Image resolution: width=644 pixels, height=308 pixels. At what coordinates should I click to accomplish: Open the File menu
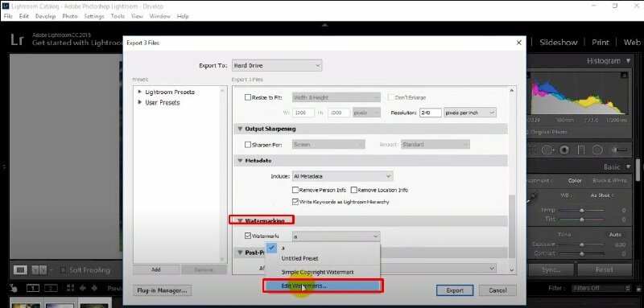click(8, 16)
